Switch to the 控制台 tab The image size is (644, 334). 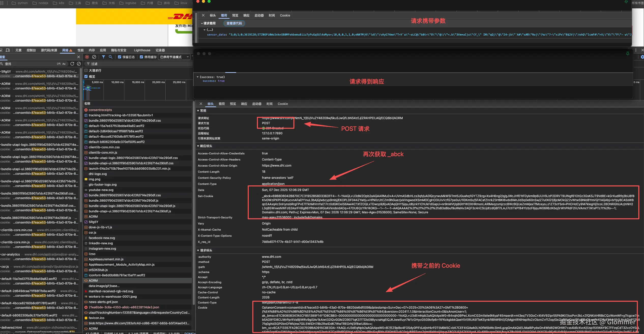[x=31, y=50]
